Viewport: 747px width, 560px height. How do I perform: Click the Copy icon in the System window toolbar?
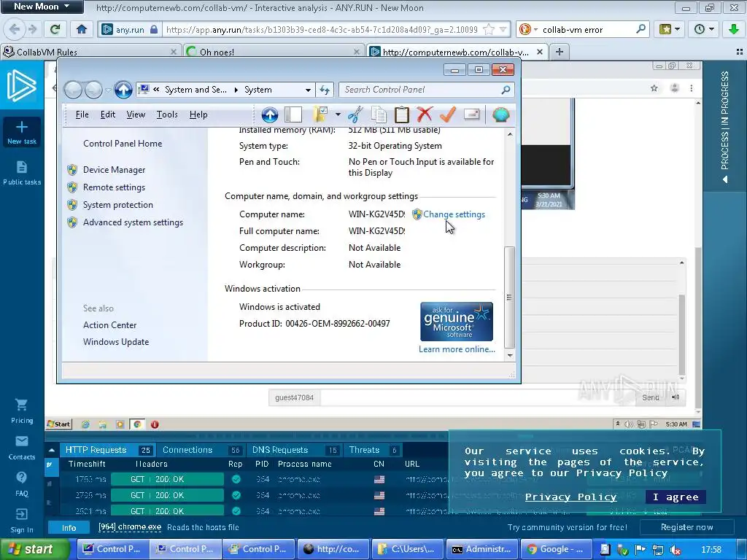[379, 114]
